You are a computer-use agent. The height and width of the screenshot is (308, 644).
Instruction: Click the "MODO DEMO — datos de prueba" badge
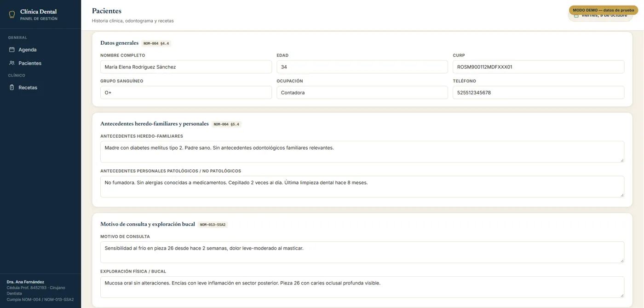coord(603,10)
